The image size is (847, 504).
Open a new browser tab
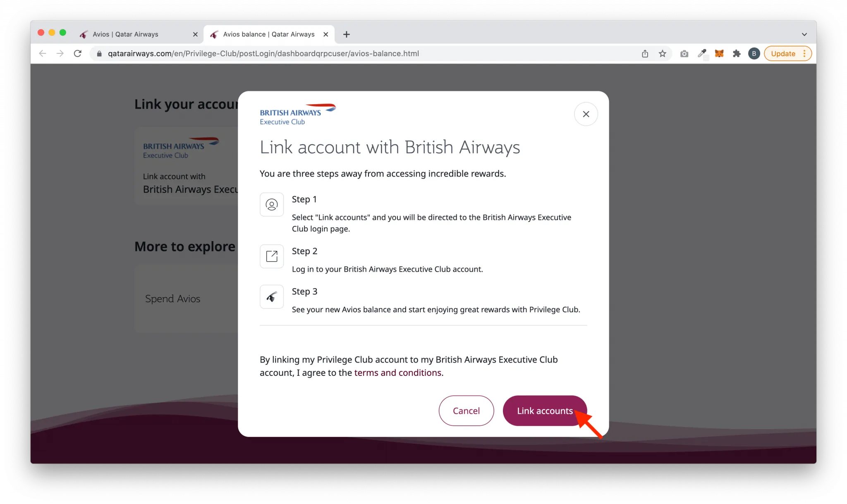coord(347,34)
